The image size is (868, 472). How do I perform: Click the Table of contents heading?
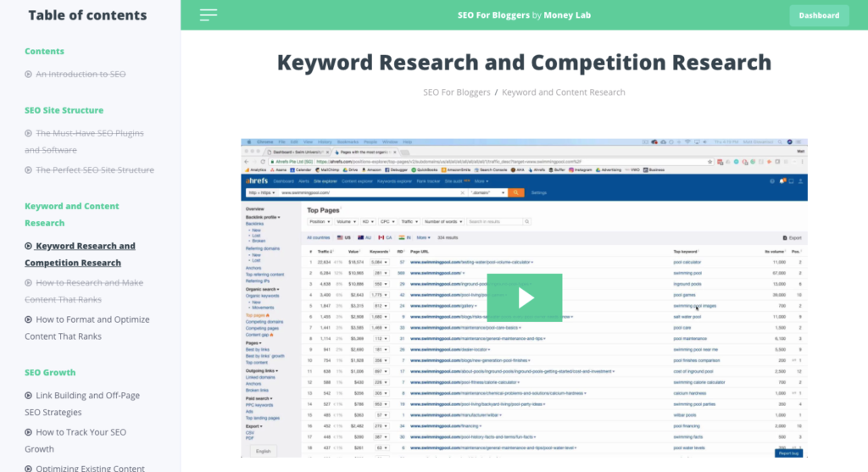(x=87, y=15)
